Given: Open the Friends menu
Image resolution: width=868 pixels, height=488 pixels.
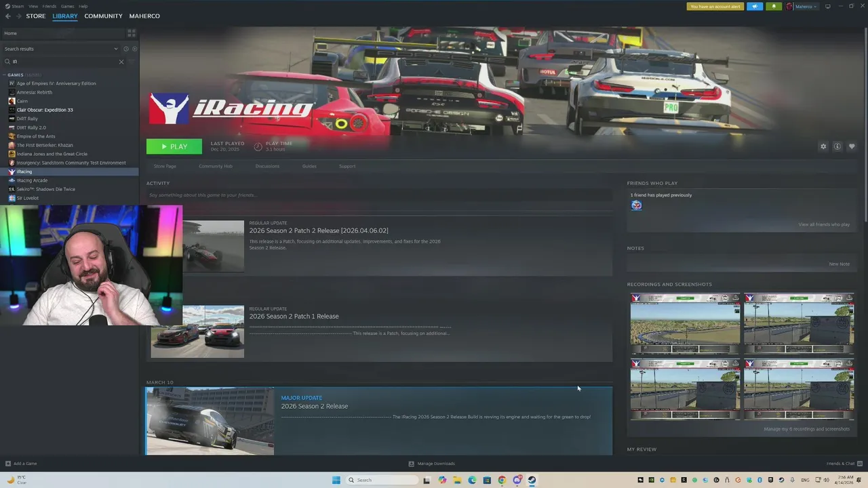Looking at the screenshot, I should pyautogui.click(x=50, y=6).
